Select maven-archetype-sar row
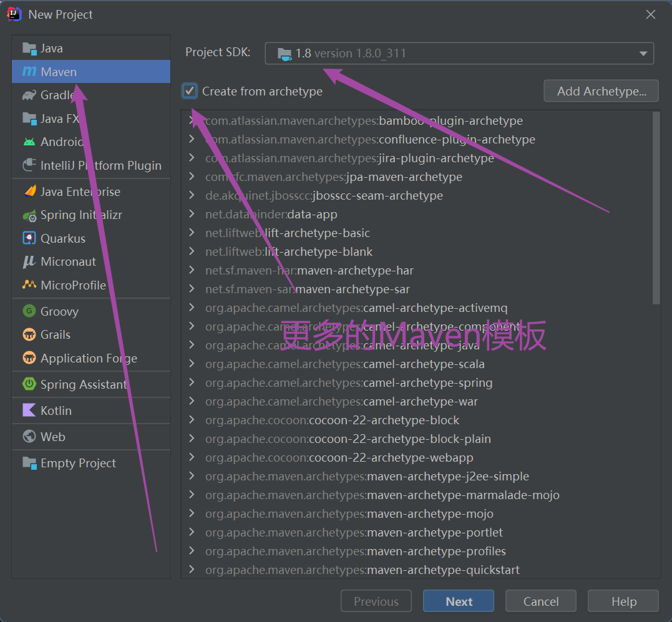 (417, 289)
